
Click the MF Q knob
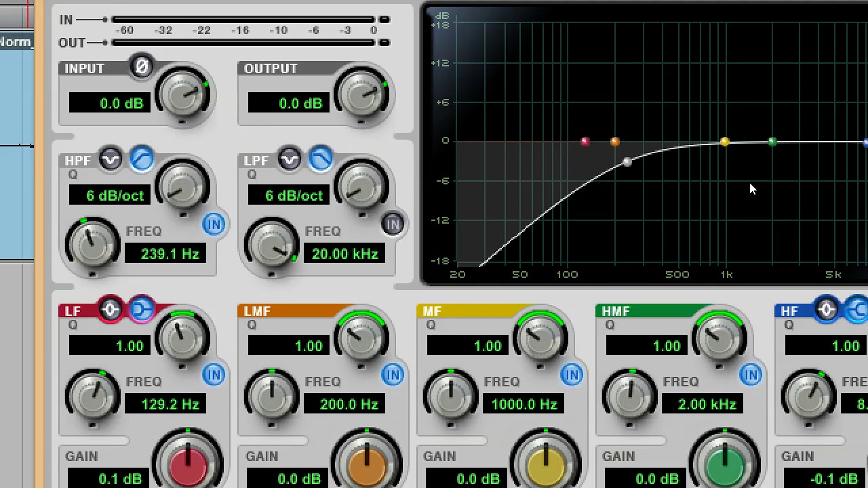[540, 338]
